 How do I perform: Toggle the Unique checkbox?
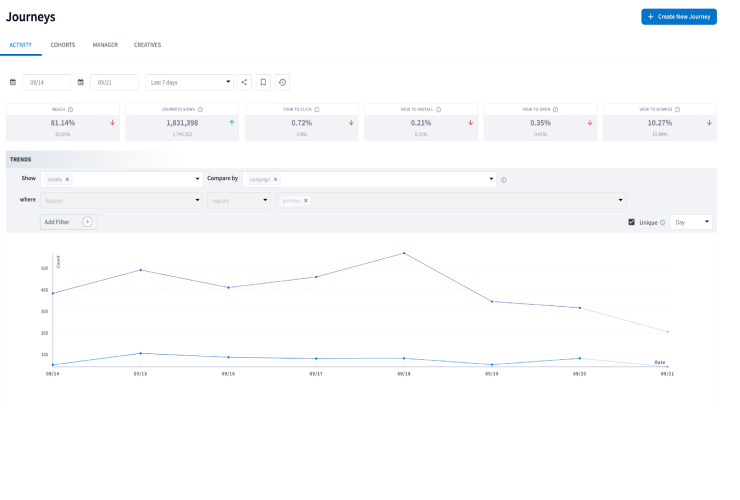click(631, 222)
